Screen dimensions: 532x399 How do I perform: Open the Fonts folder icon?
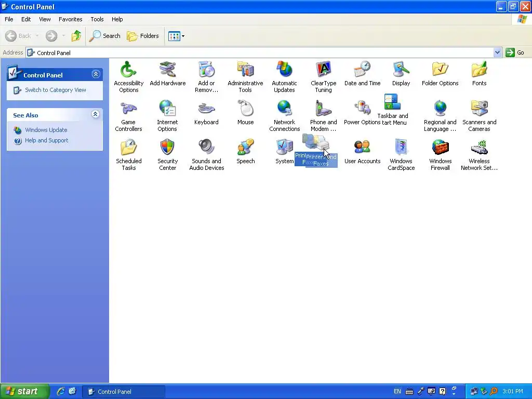(x=479, y=70)
